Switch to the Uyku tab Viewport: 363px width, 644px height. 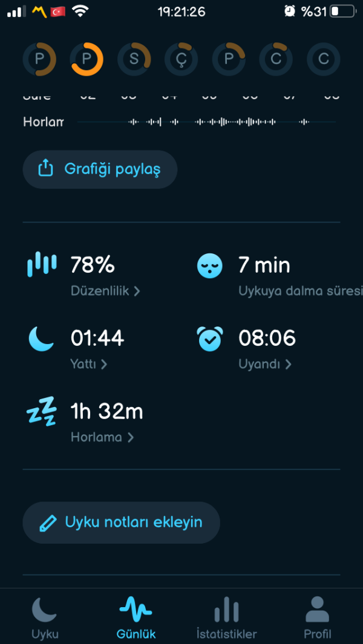(45, 617)
